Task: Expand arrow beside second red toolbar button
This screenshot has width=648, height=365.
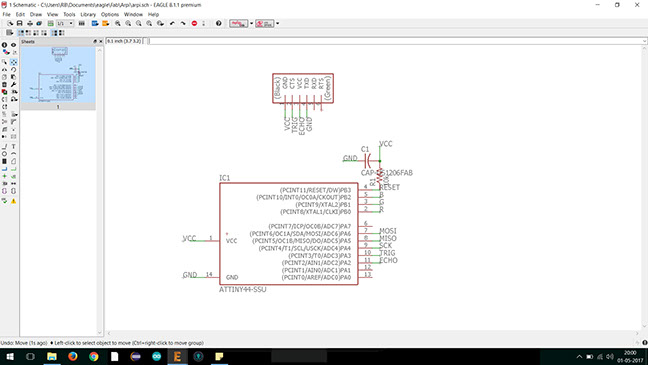Action: (277, 24)
